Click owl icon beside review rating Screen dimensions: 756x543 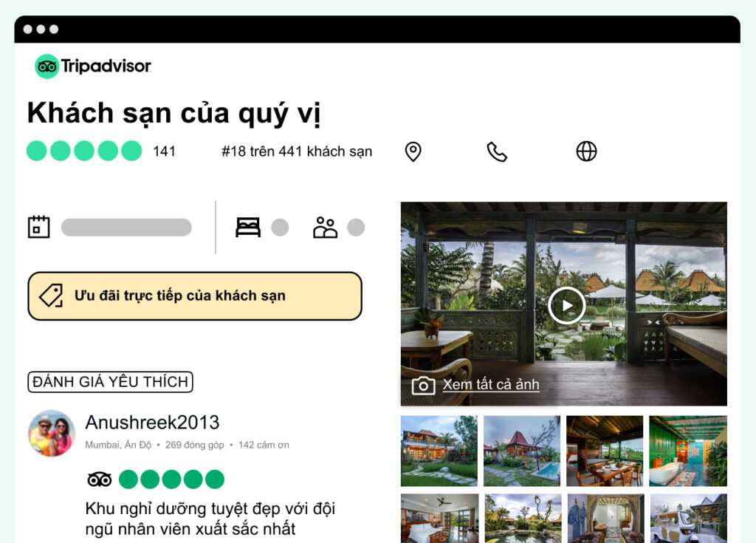tap(100, 479)
